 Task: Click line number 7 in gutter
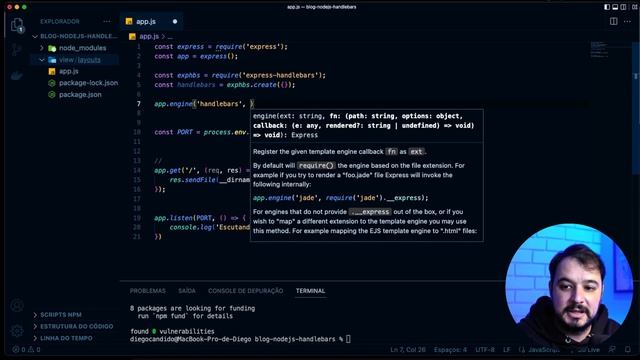click(139, 104)
